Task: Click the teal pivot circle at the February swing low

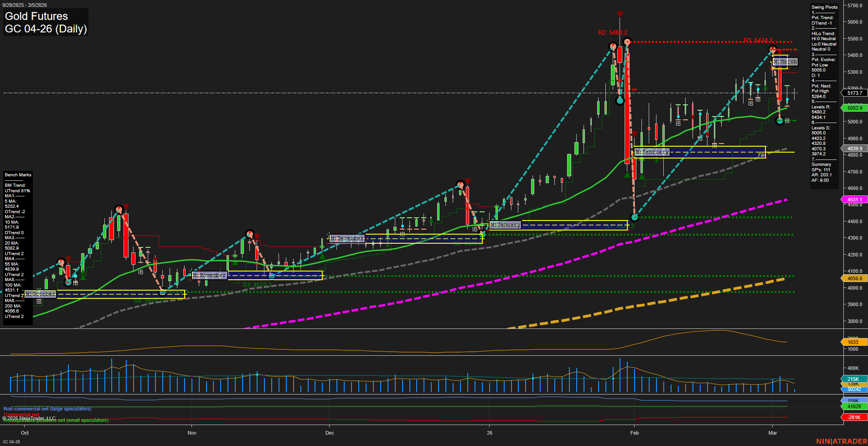Action: [x=634, y=217]
